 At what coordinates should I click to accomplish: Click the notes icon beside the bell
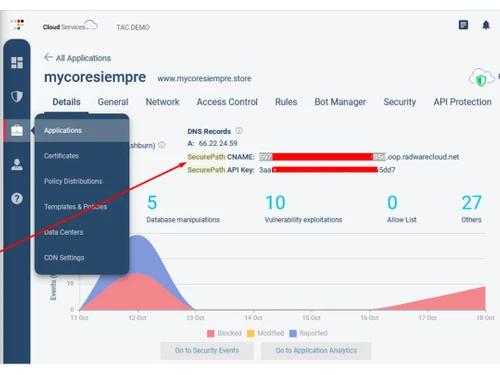pos(463,25)
